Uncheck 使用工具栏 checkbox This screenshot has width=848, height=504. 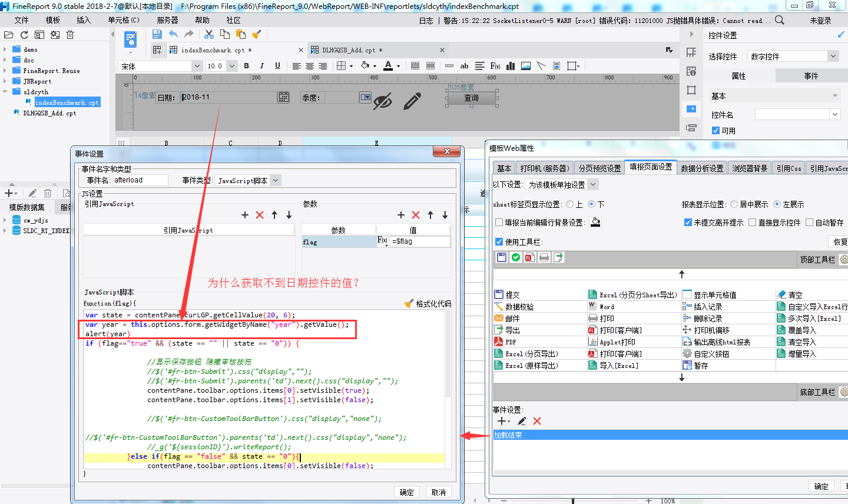tap(499, 242)
